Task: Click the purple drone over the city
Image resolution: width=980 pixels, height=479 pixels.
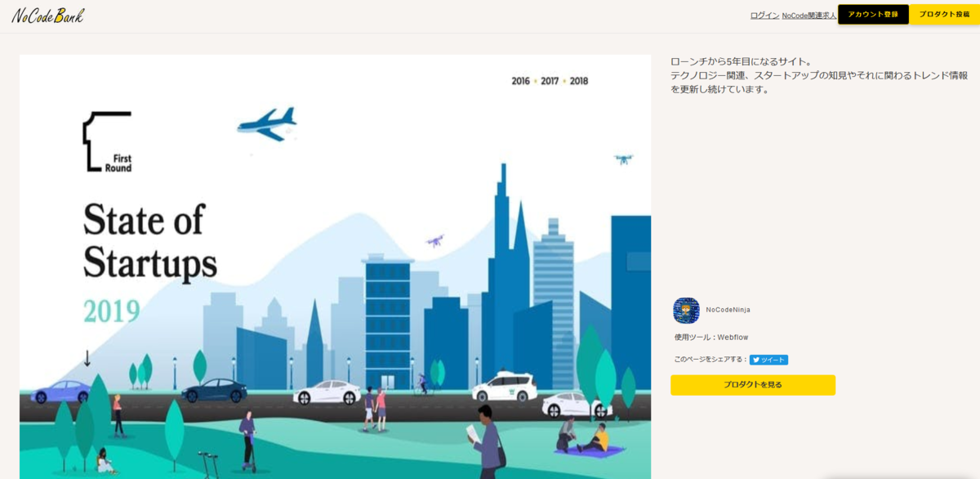Action: pyautogui.click(x=434, y=240)
